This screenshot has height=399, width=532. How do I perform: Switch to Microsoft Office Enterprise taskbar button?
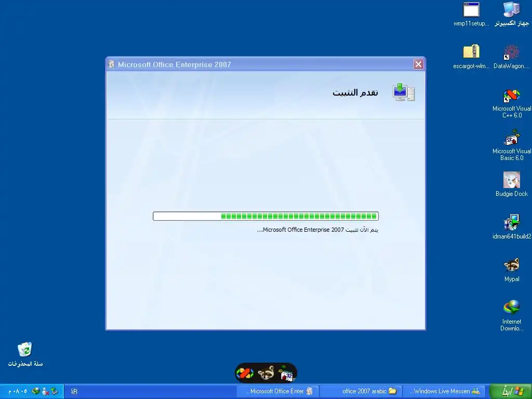[x=277, y=392]
